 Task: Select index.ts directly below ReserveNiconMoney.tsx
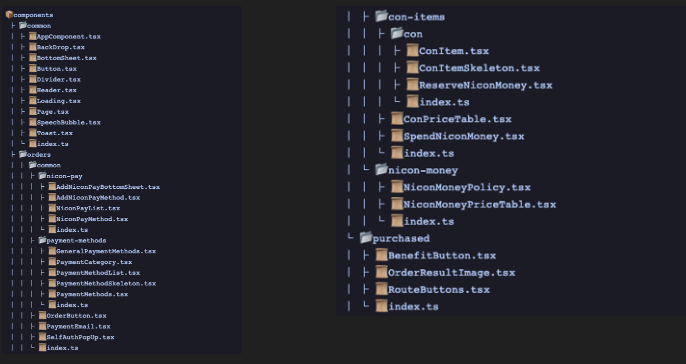click(x=444, y=102)
